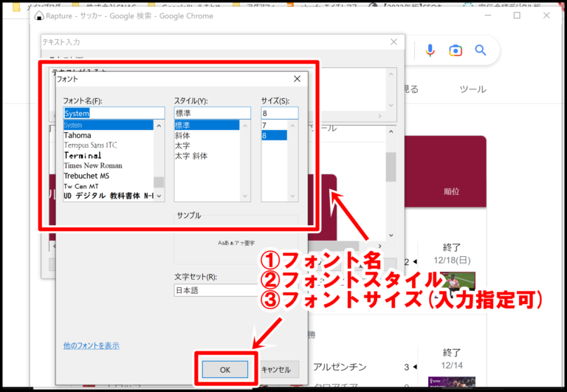Screen dimensions: 567x392
Task: Select System in the font list
Action: tap(108, 125)
